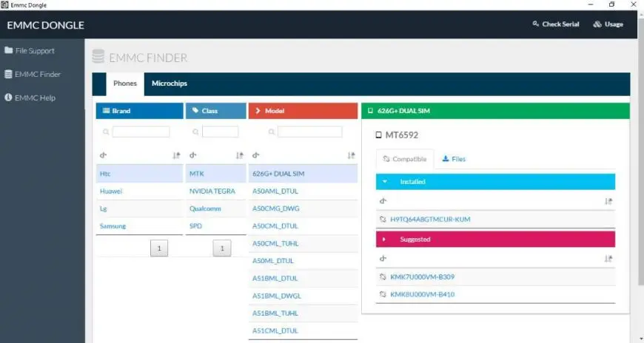Screen dimensions: 644x343
Task: Select the Qualcomm class
Action: [215, 208]
